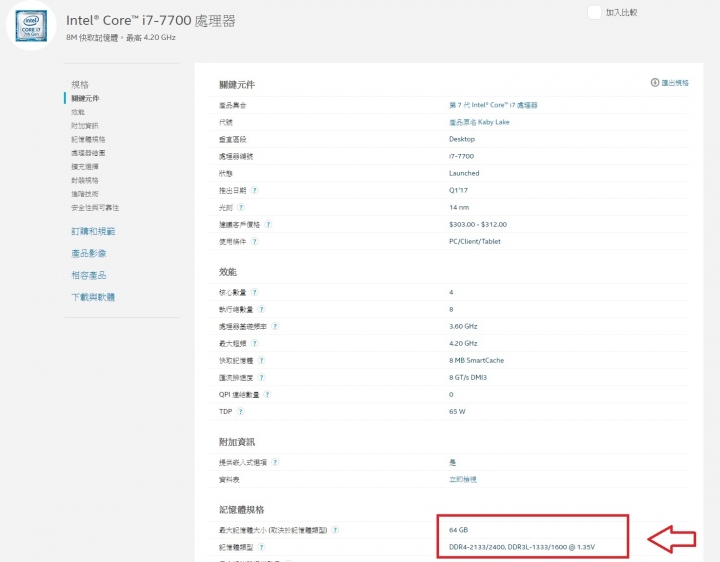Screen dimensions: 720x562
Task: Click the Desktop value
Action: [462, 139]
